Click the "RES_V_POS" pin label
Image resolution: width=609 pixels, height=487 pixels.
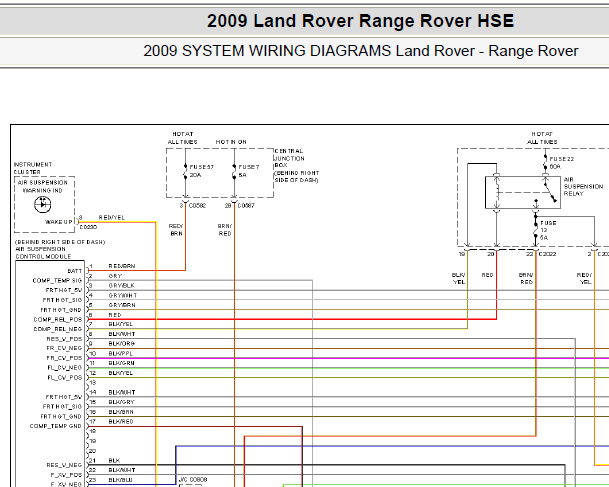click(x=64, y=339)
